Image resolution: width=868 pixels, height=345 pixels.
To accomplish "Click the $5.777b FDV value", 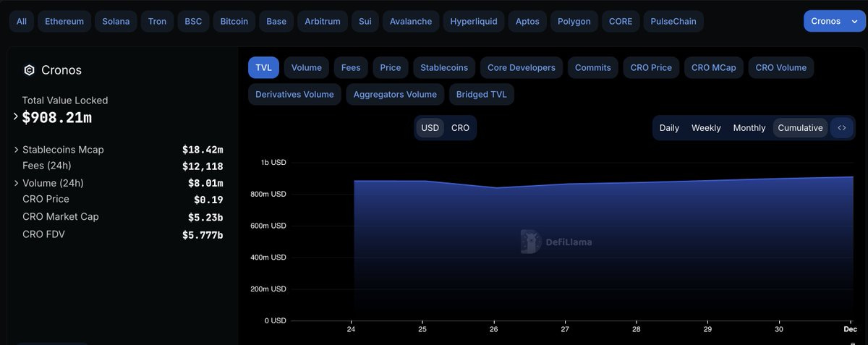I will [x=203, y=234].
